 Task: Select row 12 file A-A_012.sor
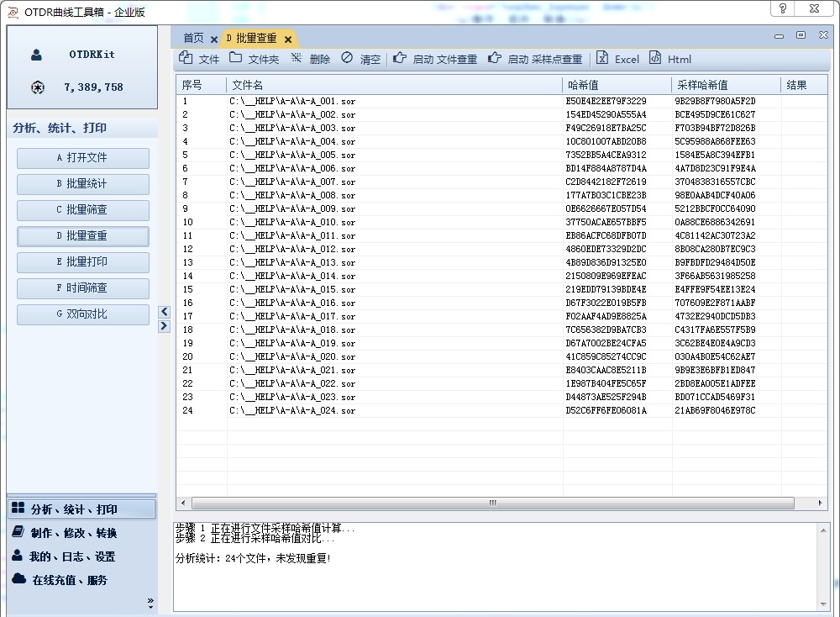pyautogui.click(x=294, y=249)
